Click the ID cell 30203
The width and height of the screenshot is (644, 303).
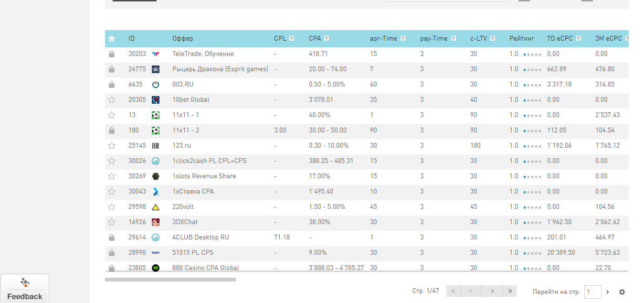pyautogui.click(x=137, y=54)
